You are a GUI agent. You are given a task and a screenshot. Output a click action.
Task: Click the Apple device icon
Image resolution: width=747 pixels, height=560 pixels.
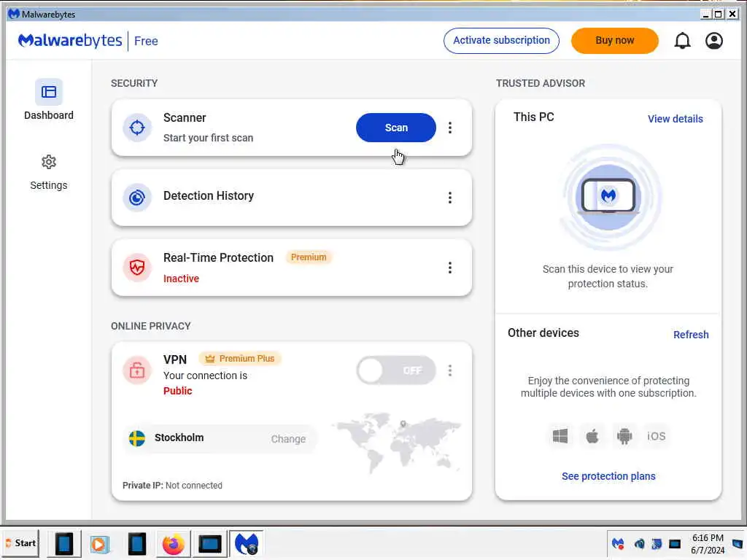(592, 436)
